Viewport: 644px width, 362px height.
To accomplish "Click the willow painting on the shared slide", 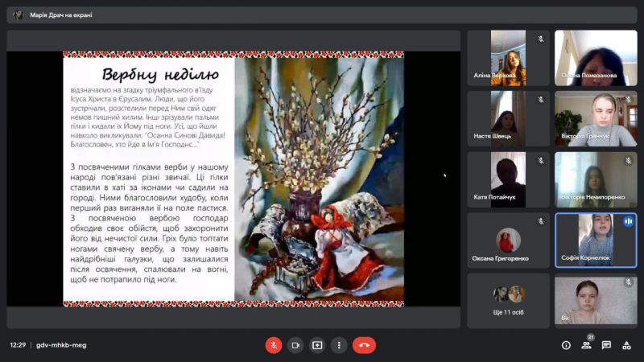I will point(319,179).
